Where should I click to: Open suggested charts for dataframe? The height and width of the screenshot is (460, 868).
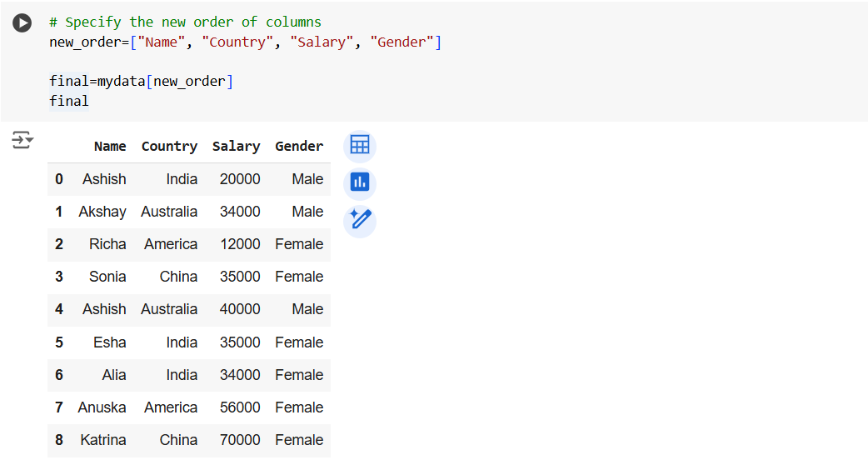(x=360, y=182)
